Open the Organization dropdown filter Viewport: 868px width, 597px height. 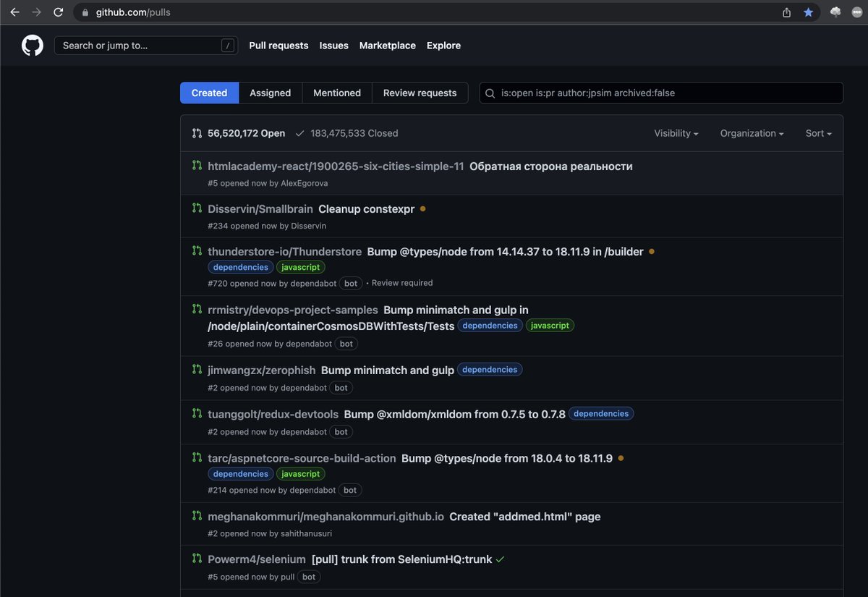[x=752, y=133]
